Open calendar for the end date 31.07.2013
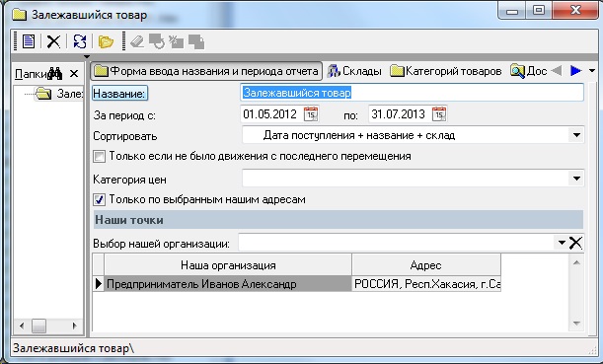Image resolution: width=603 pixels, height=364 pixels. click(x=439, y=114)
